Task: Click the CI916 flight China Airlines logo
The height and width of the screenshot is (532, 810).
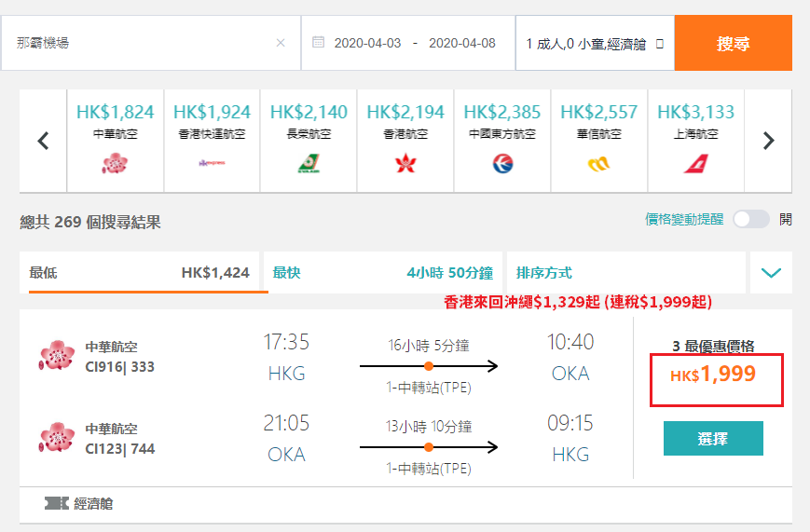Action: point(56,355)
